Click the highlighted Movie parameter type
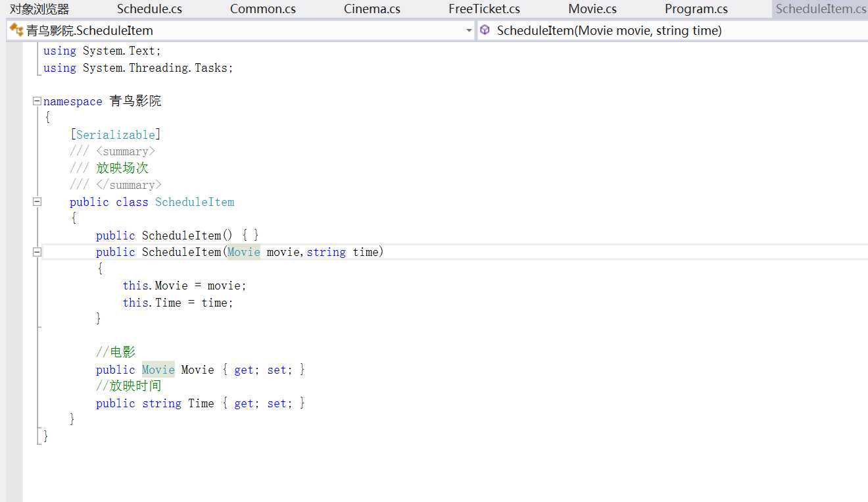The height and width of the screenshot is (502, 868). [244, 252]
